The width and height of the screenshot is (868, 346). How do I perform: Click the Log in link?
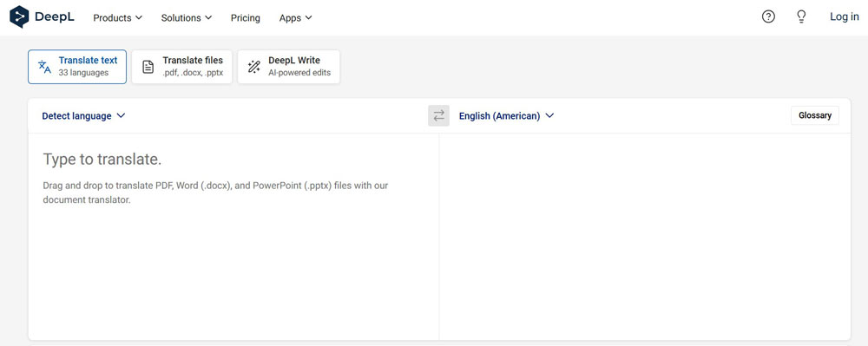coord(845,17)
